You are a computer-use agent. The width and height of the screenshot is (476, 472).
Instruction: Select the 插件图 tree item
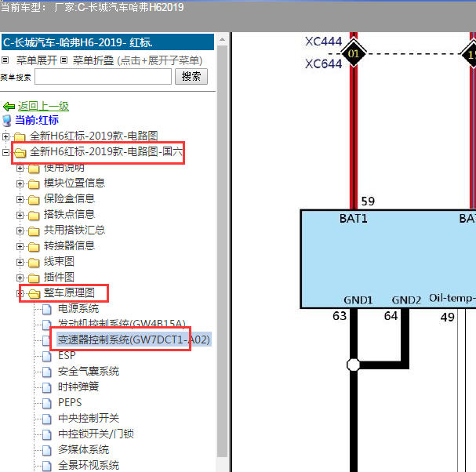coord(59,277)
